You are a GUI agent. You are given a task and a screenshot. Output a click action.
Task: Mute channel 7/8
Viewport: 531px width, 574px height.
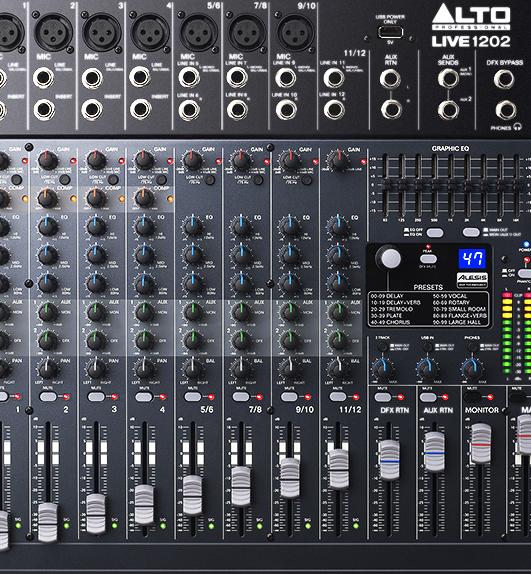241,396
